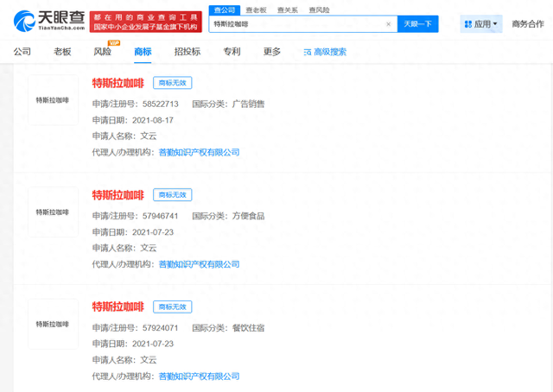Open trademark title for registration 57924071
553x392 pixels.
coord(118,307)
